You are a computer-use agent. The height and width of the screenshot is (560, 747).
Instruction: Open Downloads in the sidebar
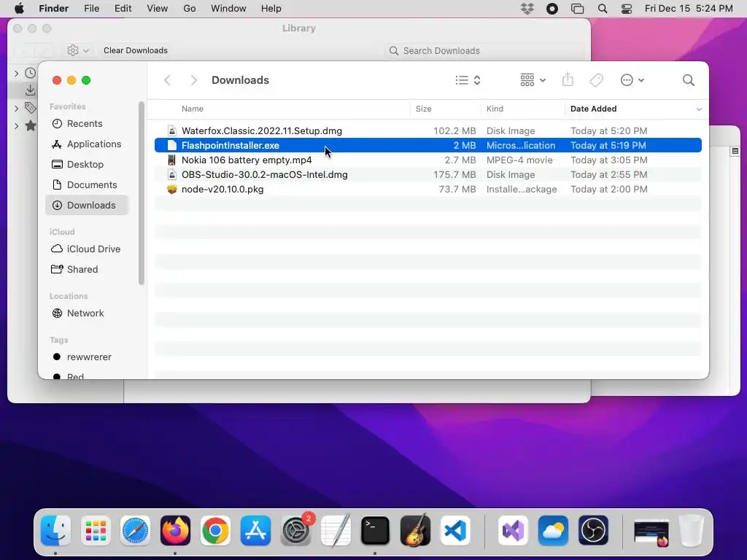[88, 205]
